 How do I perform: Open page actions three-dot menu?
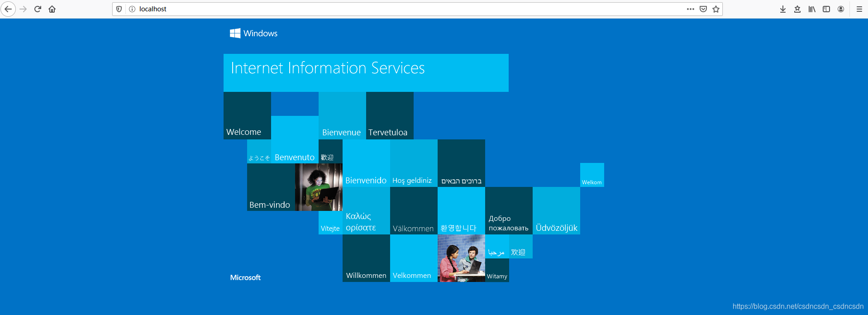[x=690, y=9]
